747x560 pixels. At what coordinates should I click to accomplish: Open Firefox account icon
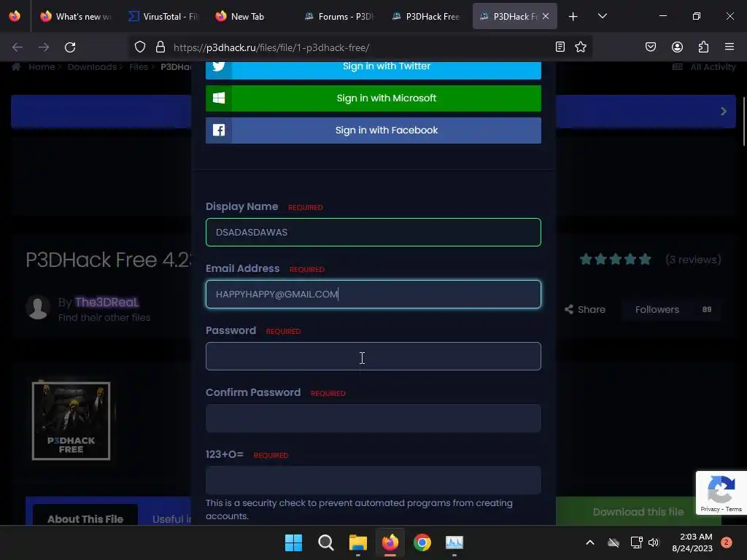[x=677, y=47]
